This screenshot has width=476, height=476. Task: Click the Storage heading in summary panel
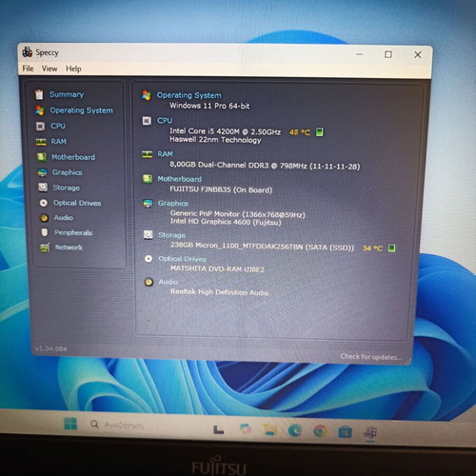(171, 235)
